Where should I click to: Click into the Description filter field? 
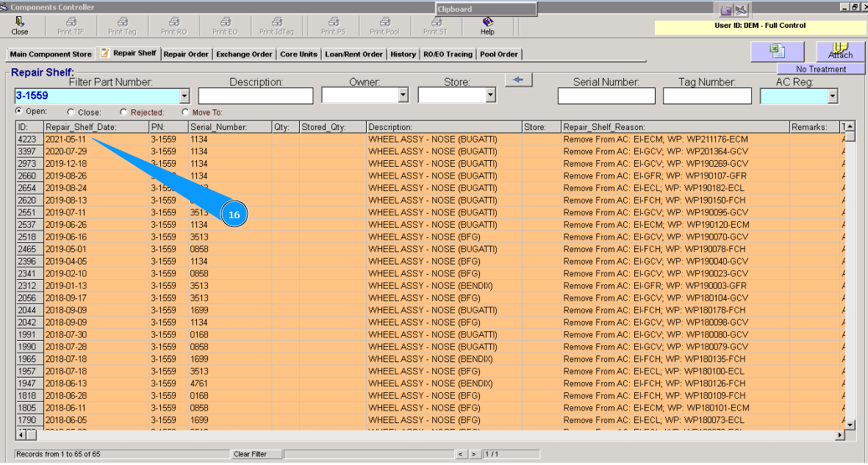(x=256, y=95)
